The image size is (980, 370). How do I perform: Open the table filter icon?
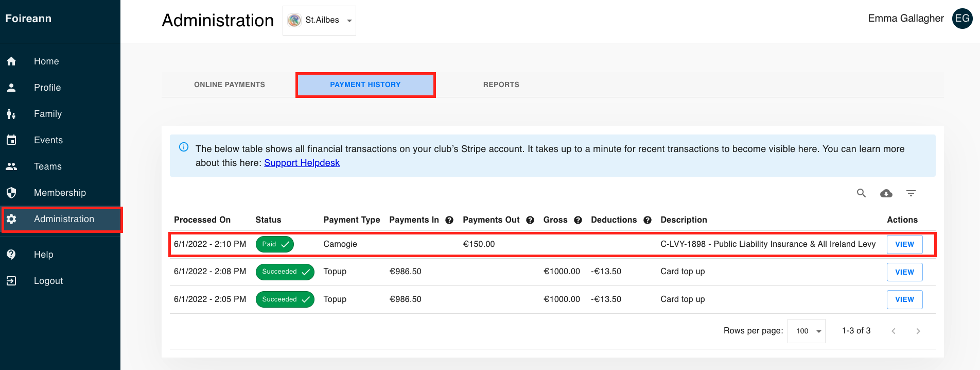click(911, 193)
